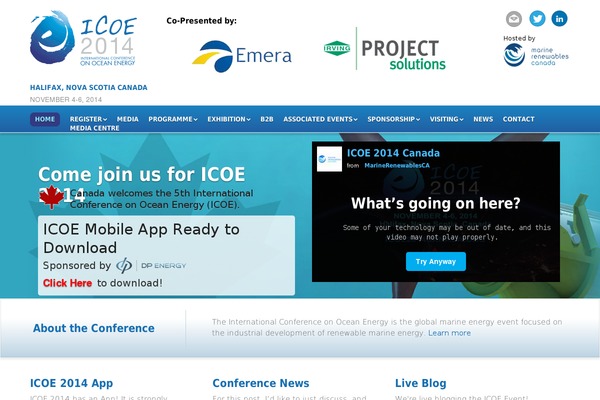
Task: Click the ICOE 2014 logo
Action: click(83, 38)
